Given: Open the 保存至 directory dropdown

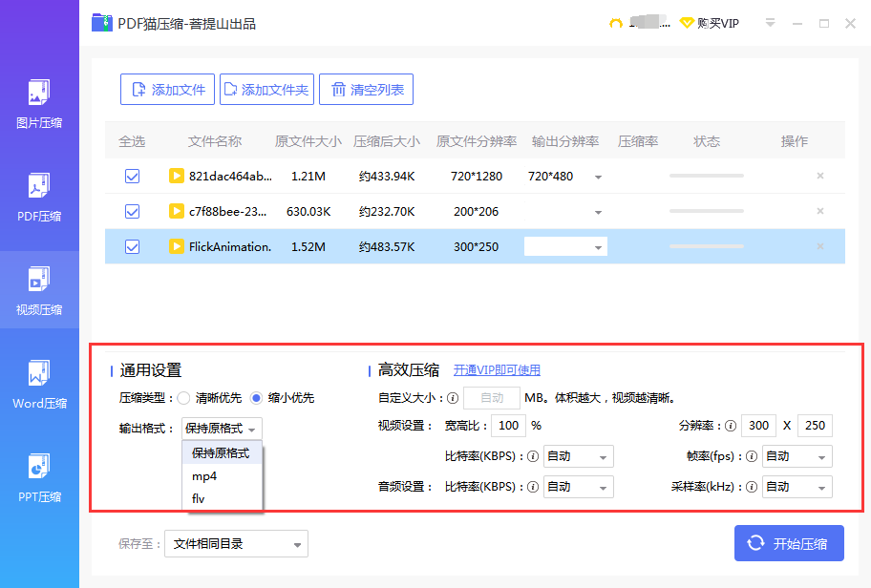Looking at the screenshot, I should pyautogui.click(x=236, y=544).
